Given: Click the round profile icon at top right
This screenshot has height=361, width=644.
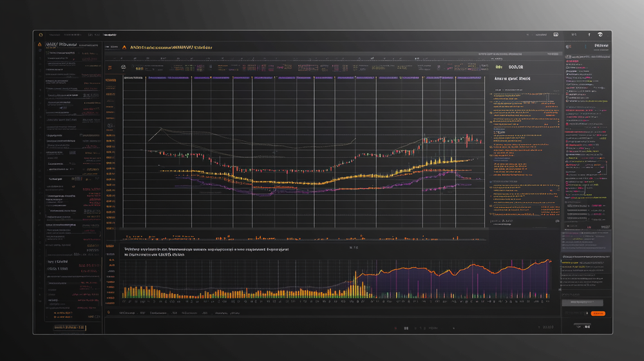Looking at the screenshot, I should coord(600,35).
